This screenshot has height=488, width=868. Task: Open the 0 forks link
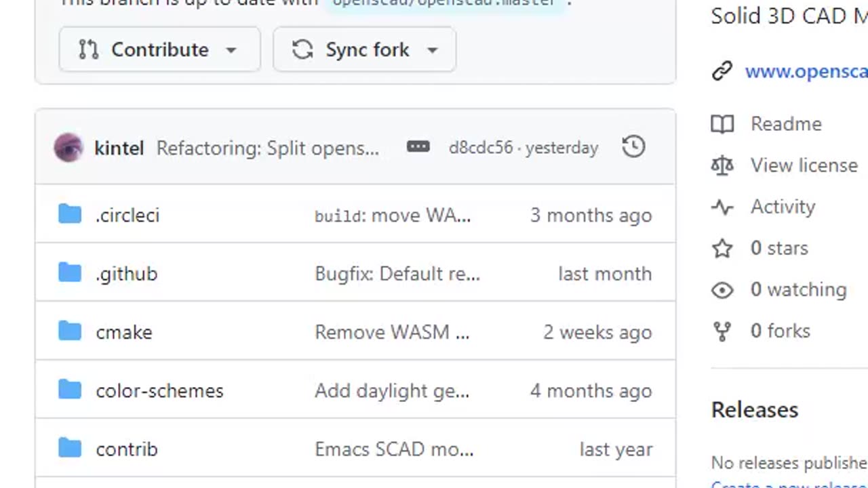[x=781, y=331]
